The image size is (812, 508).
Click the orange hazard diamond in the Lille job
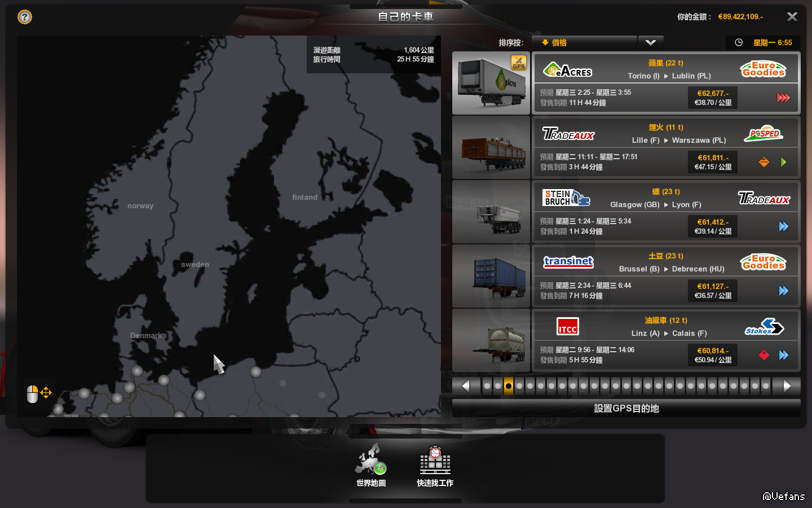coord(764,162)
